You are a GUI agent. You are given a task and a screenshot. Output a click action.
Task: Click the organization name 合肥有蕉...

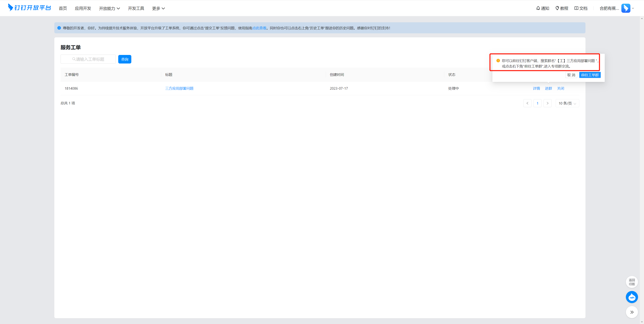(609, 8)
